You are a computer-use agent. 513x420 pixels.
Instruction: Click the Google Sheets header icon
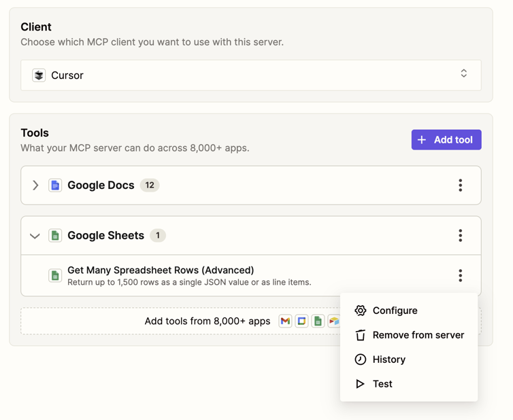[x=55, y=235]
